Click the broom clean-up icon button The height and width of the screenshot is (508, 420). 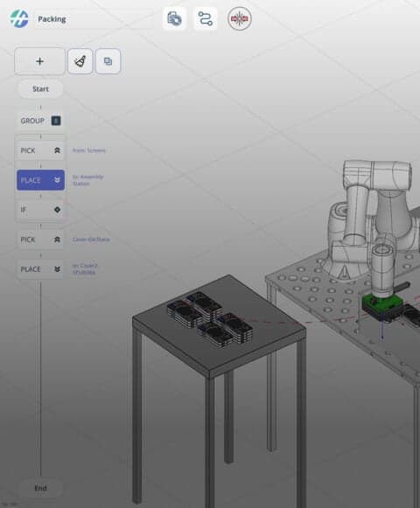pos(80,61)
